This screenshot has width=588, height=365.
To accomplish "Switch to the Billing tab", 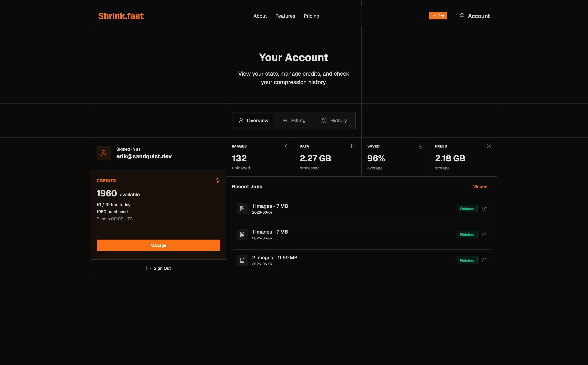I will pos(294,120).
